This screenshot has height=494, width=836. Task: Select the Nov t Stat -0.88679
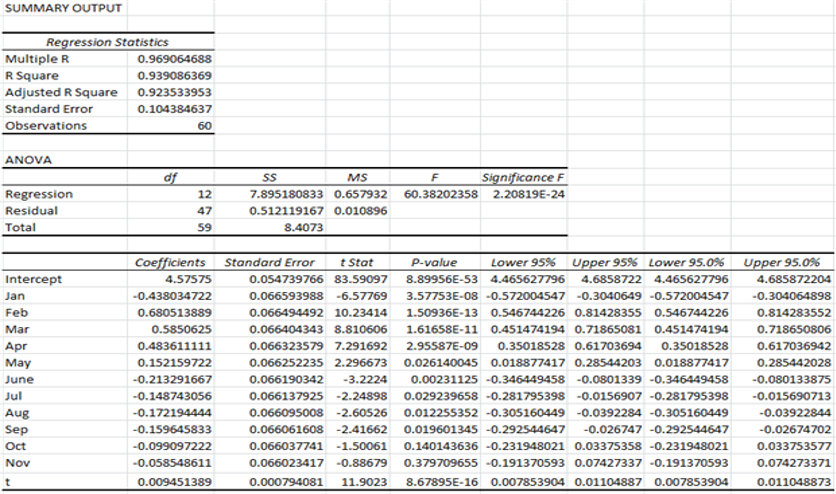click(x=363, y=463)
